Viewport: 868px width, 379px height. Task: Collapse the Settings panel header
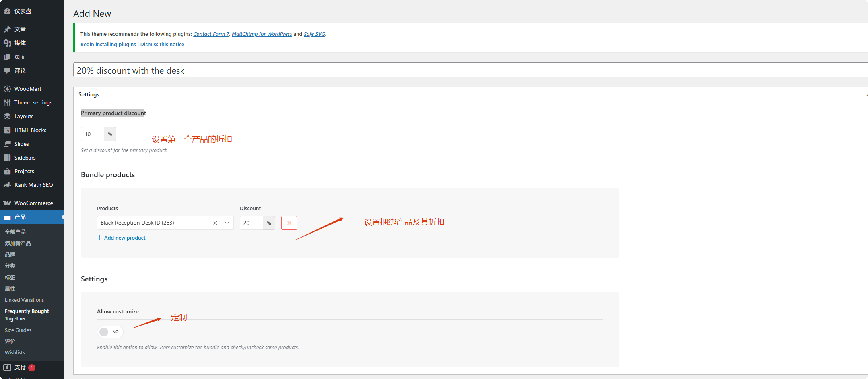[x=865, y=95]
